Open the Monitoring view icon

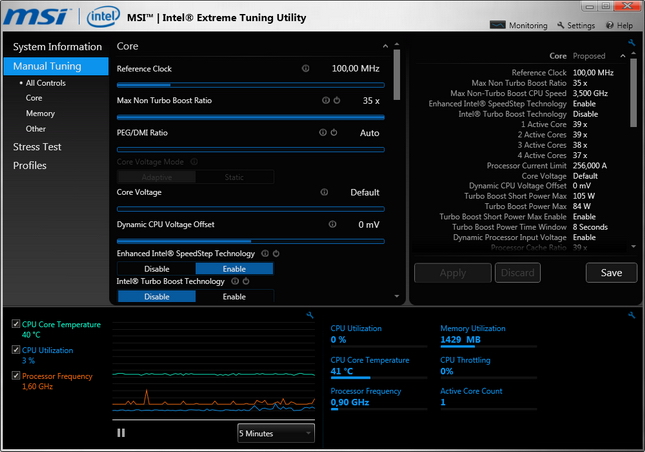pyautogui.click(x=497, y=25)
